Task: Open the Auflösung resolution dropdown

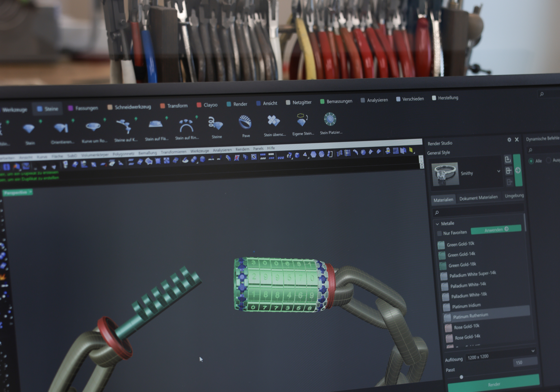Action: tap(533, 351)
